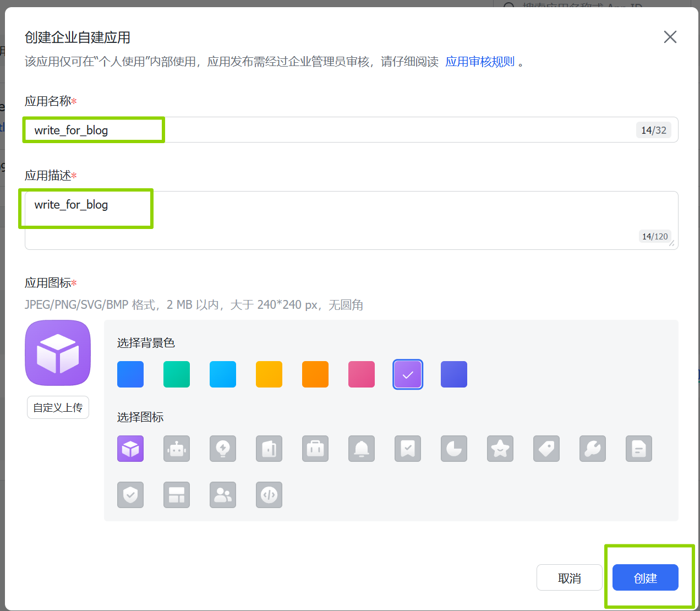Choose the lightbulb app icon
Viewport: 700px width, 611px height.
click(x=223, y=449)
